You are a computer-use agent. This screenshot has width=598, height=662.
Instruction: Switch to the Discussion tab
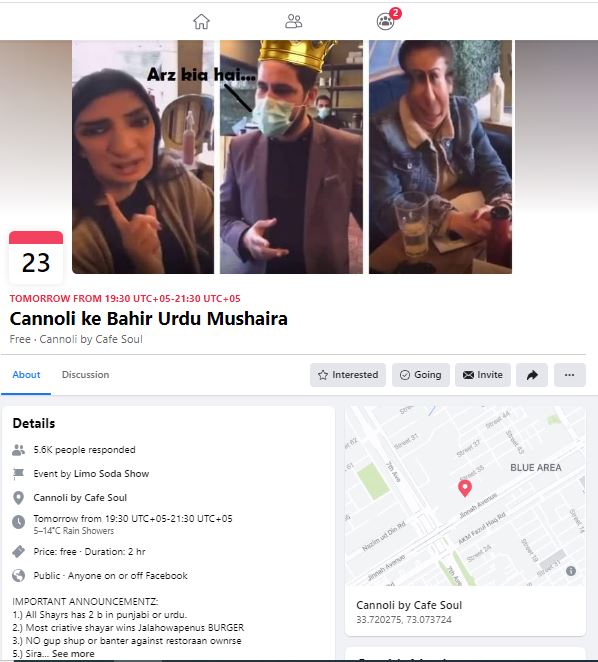point(85,374)
